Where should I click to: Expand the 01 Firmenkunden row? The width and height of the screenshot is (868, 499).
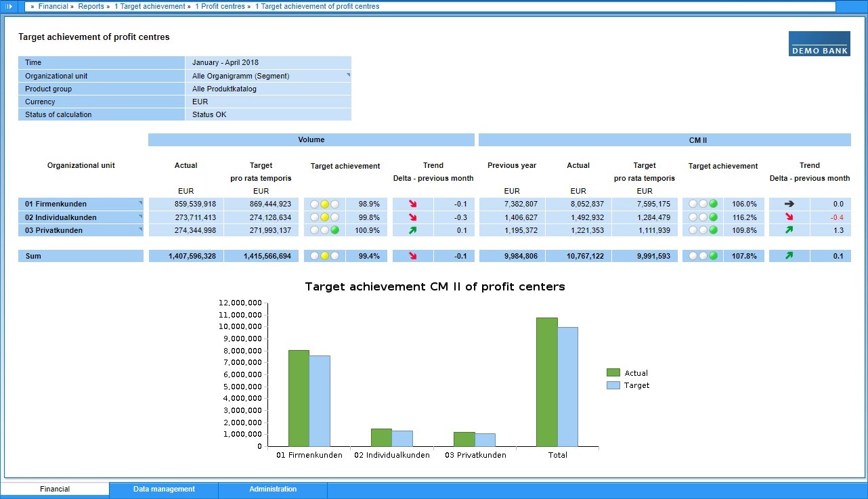[140, 203]
